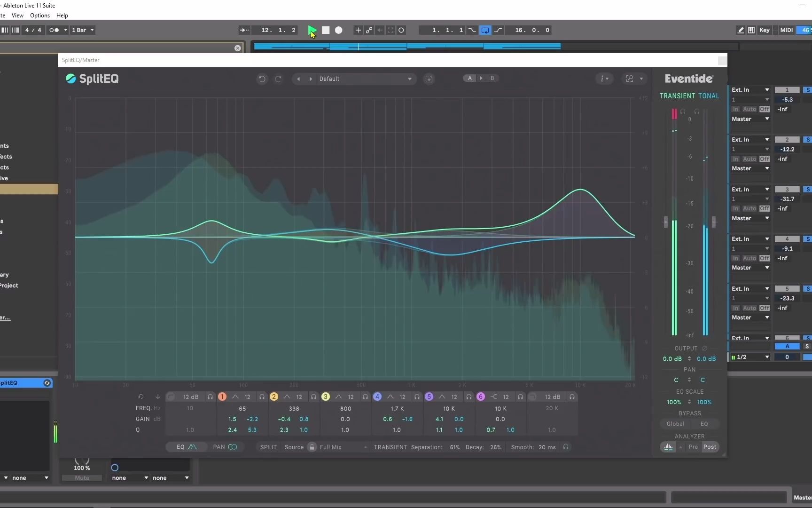This screenshot has height=508, width=812.
Task: Toggle the Source lock icon
Action: [x=312, y=447]
